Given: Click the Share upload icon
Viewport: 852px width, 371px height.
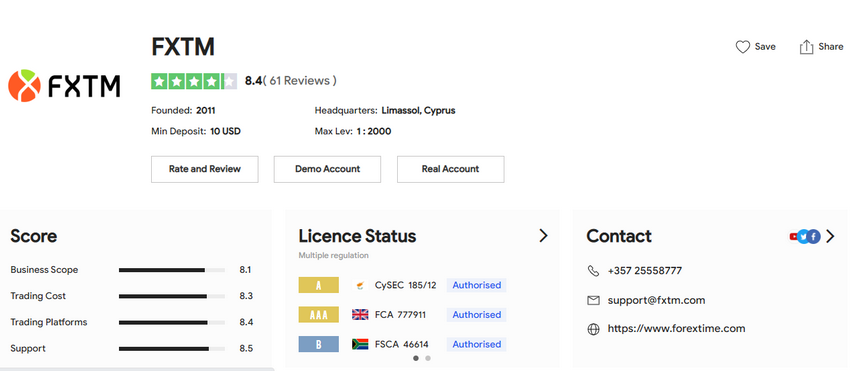Looking at the screenshot, I should pos(806,47).
